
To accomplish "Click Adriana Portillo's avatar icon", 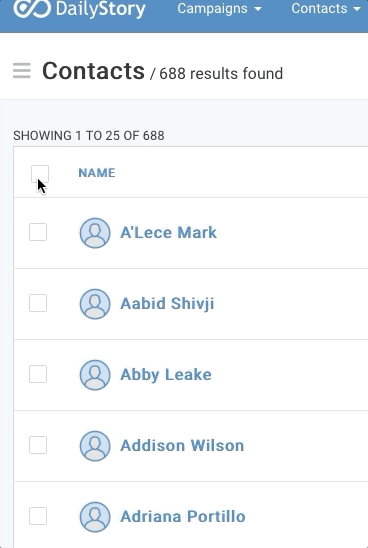I will click(95, 517).
